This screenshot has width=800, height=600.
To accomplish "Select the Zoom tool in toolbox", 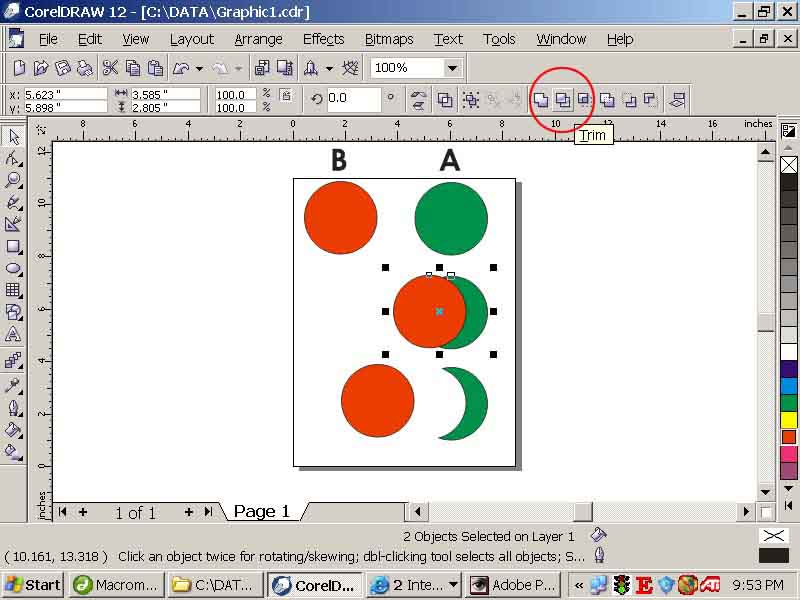I will click(13, 180).
